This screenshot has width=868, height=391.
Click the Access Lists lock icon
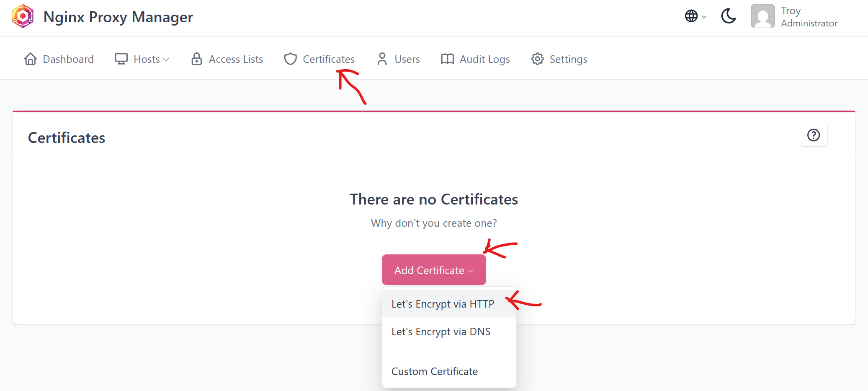[196, 59]
